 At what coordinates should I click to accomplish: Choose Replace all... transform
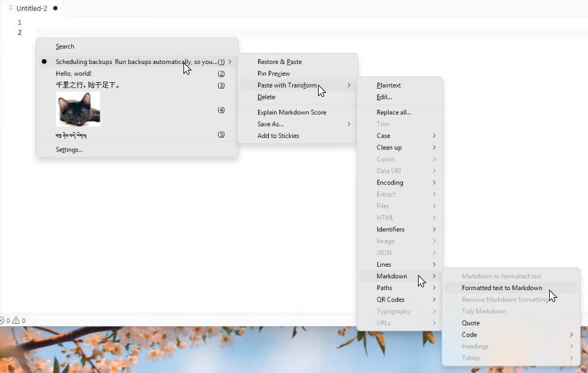tap(400, 112)
